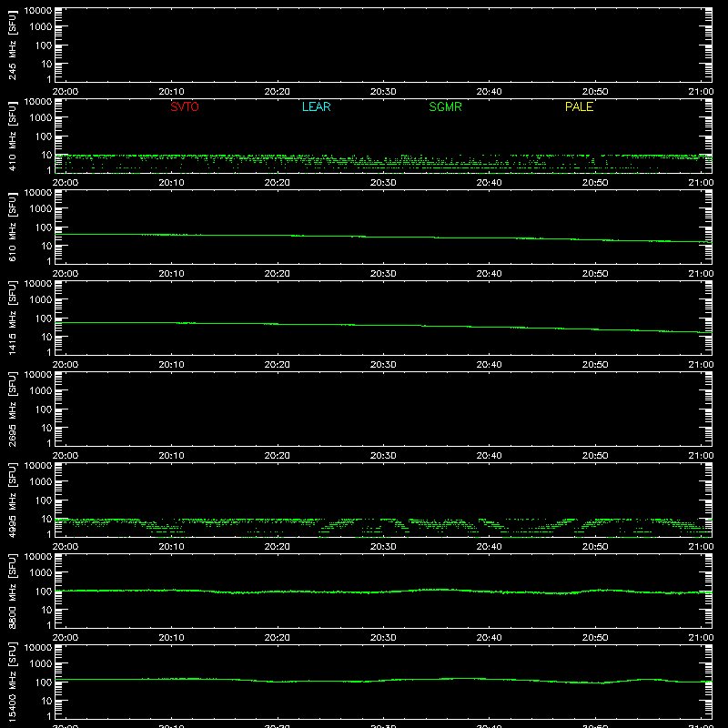Click the red SVTO station label
This screenshot has width=728, height=728.
click(185, 106)
